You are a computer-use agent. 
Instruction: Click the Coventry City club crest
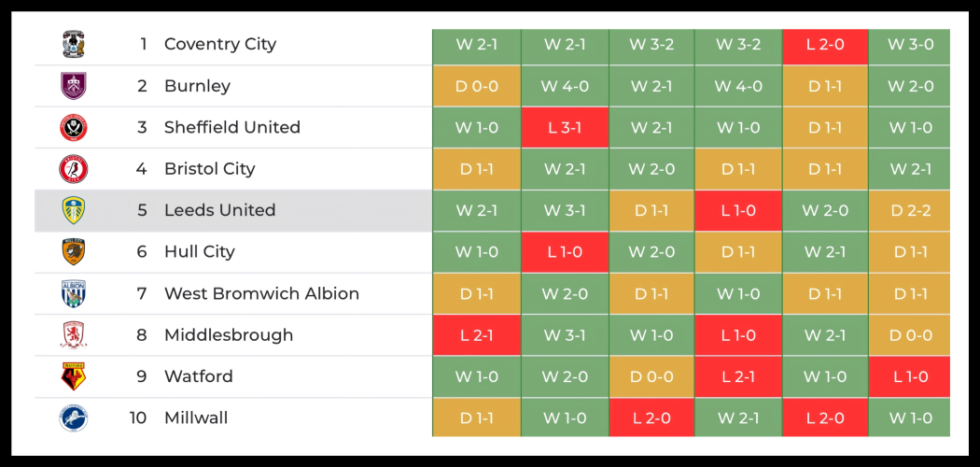[74, 44]
